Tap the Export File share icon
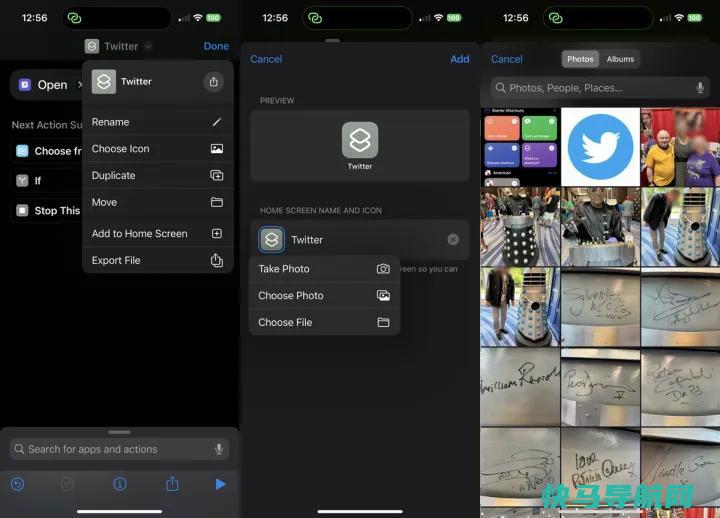The height and width of the screenshot is (518, 720). pos(217,260)
